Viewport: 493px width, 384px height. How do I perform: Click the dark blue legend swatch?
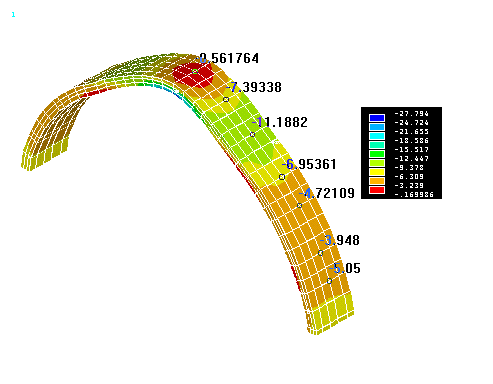click(377, 118)
